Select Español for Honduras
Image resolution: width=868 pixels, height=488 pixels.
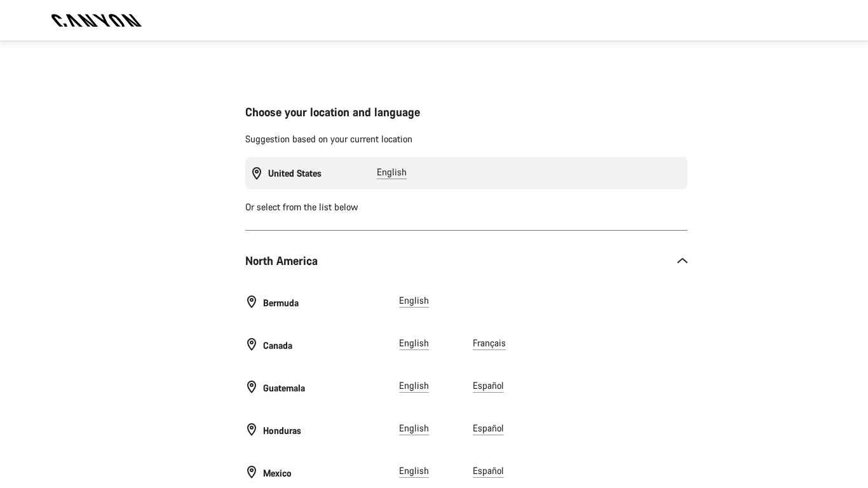click(488, 428)
